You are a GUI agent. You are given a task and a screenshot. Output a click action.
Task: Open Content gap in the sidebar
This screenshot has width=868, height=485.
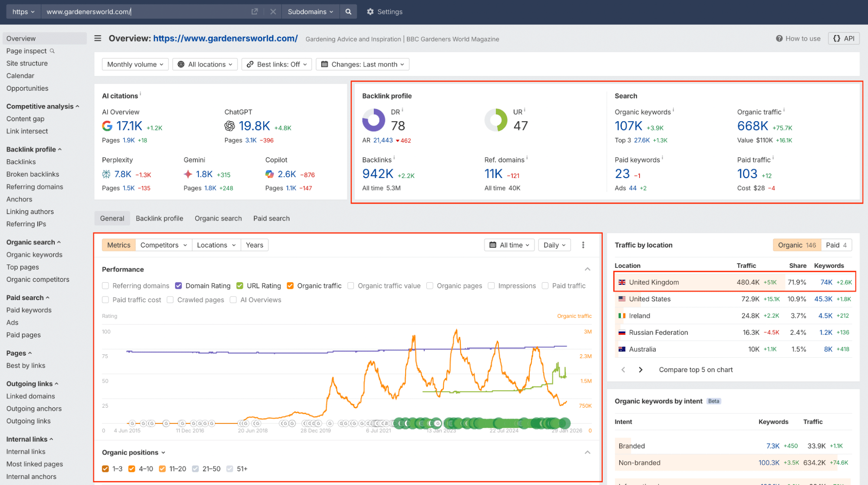point(25,119)
